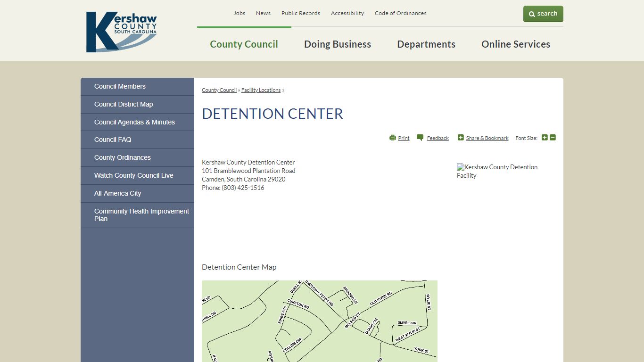
Task: Select the County Council menu
Action: click(244, 44)
